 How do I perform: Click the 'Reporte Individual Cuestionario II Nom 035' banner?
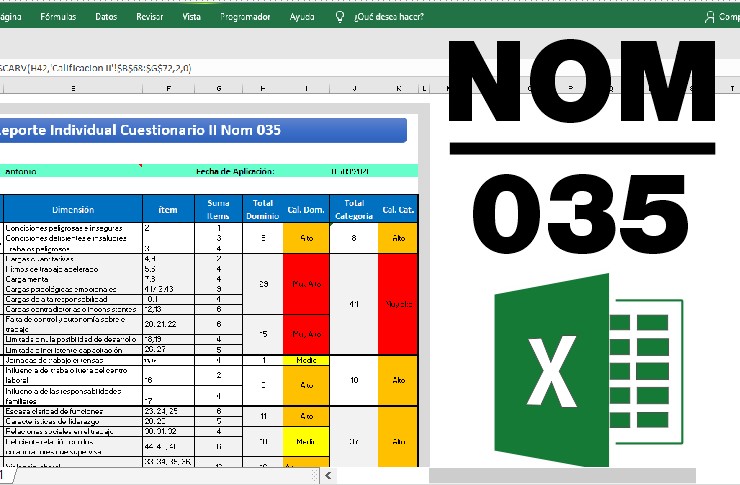pyautogui.click(x=203, y=130)
